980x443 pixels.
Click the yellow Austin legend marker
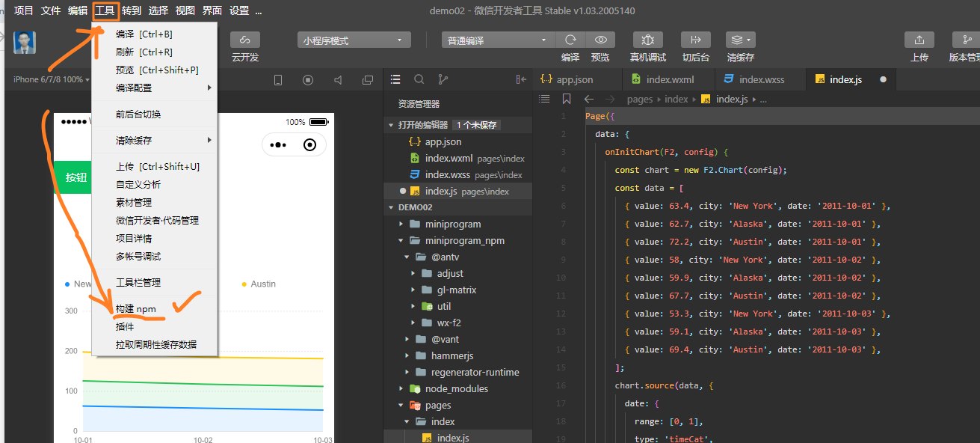(244, 284)
